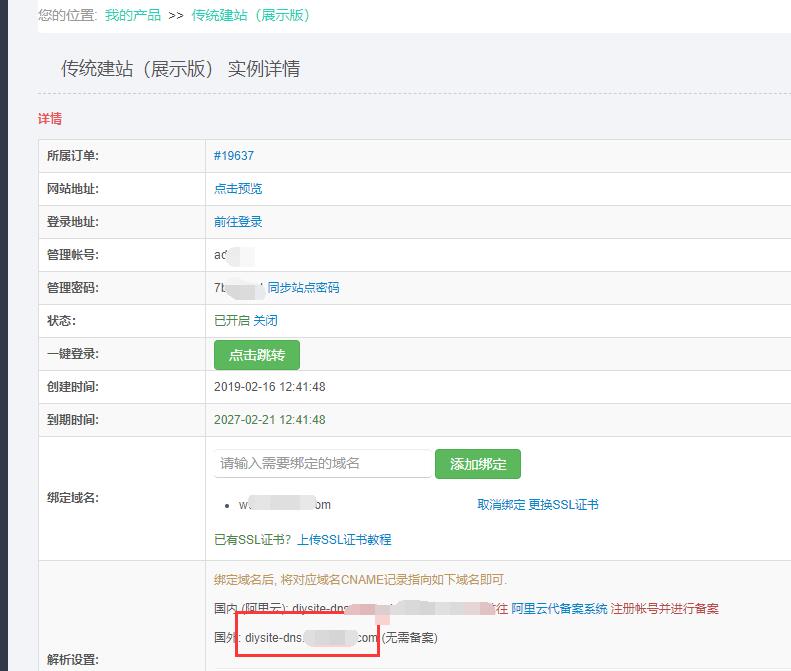This screenshot has width=791, height=671.
Task: Click 取消绑定 for the bound domain
Action: 501,505
